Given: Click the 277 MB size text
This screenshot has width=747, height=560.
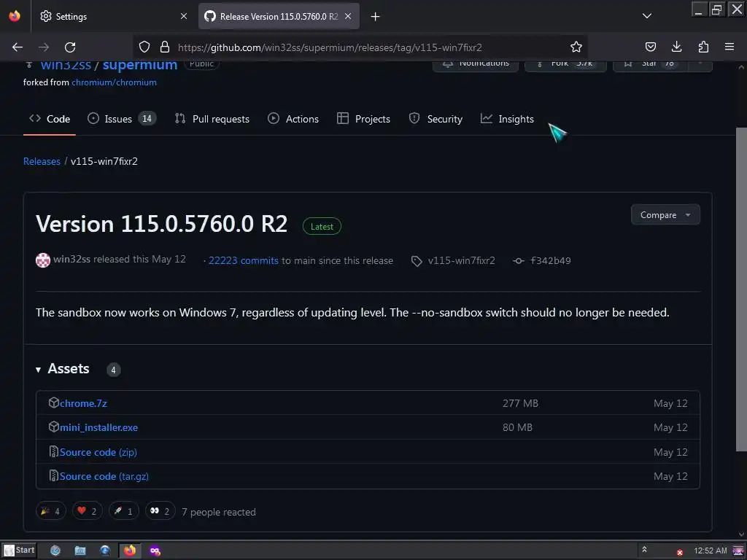Looking at the screenshot, I should (x=520, y=403).
